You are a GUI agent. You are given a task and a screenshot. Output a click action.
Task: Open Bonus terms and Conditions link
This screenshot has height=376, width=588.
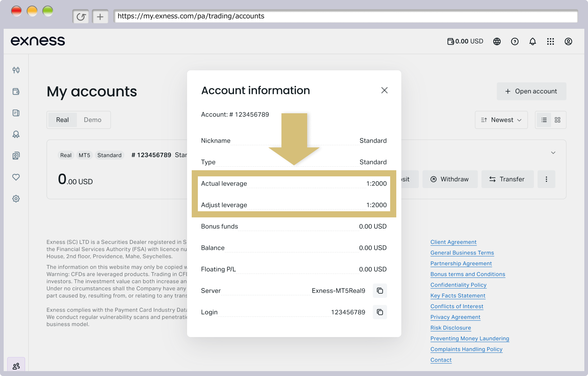(468, 274)
